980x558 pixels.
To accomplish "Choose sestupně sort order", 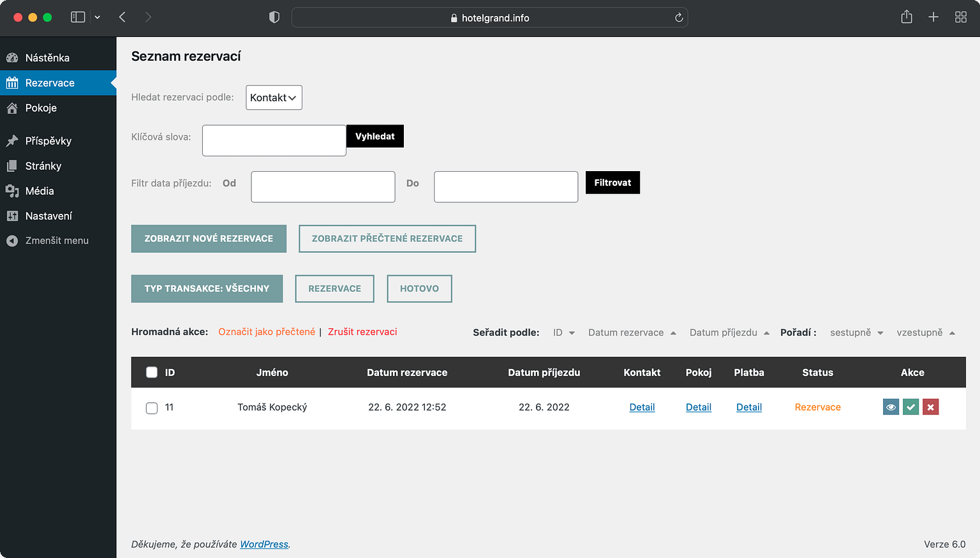I will 856,333.
